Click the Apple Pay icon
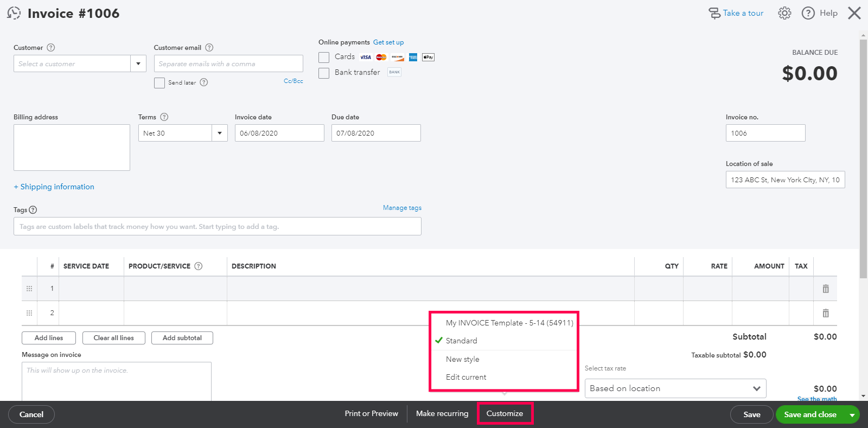This screenshot has width=868, height=428. (x=429, y=58)
